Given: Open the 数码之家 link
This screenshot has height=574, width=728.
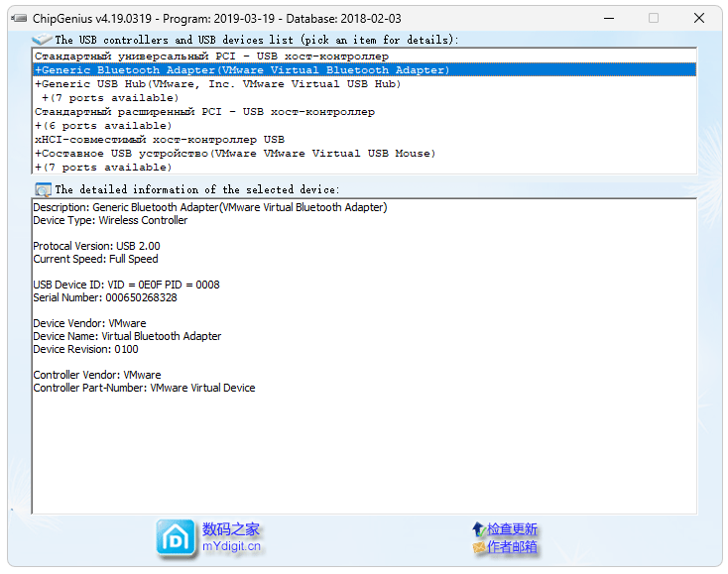Looking at the screenshot, I should click(x=231, y=529).
